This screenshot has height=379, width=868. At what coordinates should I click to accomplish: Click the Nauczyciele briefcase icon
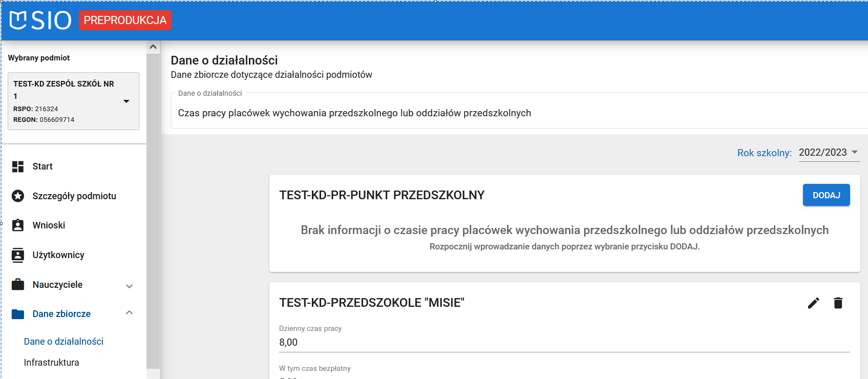click(17, 284)
